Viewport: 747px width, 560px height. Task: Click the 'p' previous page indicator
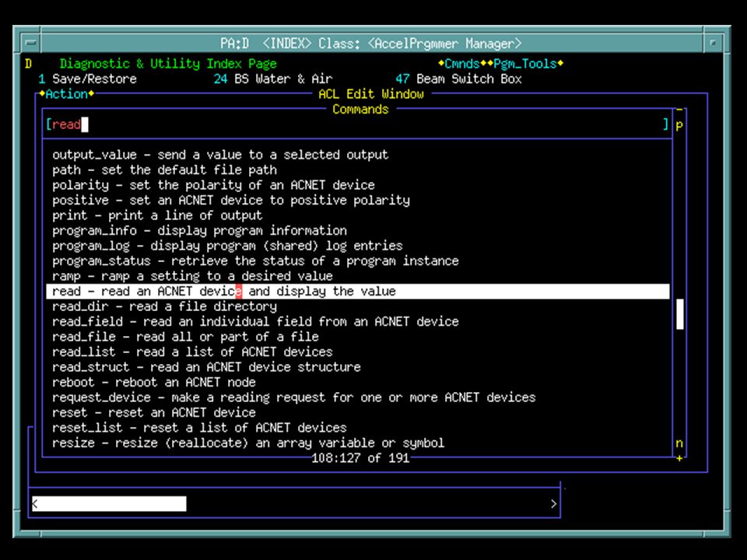[679, 125]
